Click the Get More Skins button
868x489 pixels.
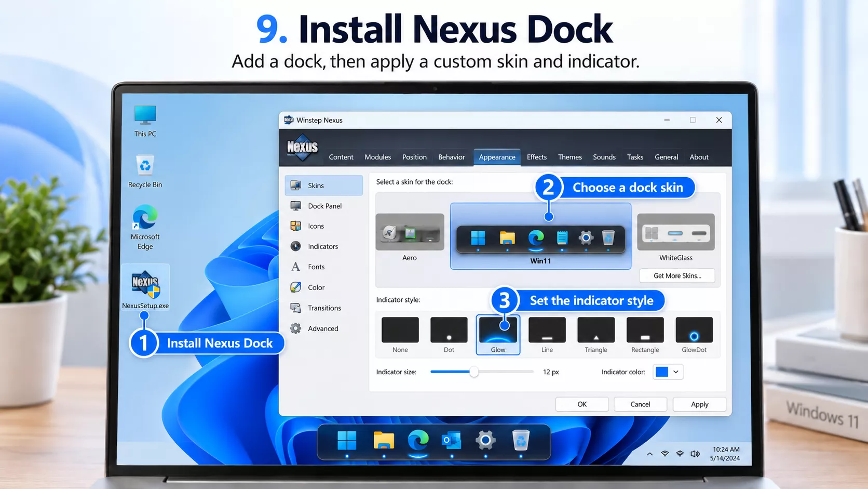coord(677,275)
